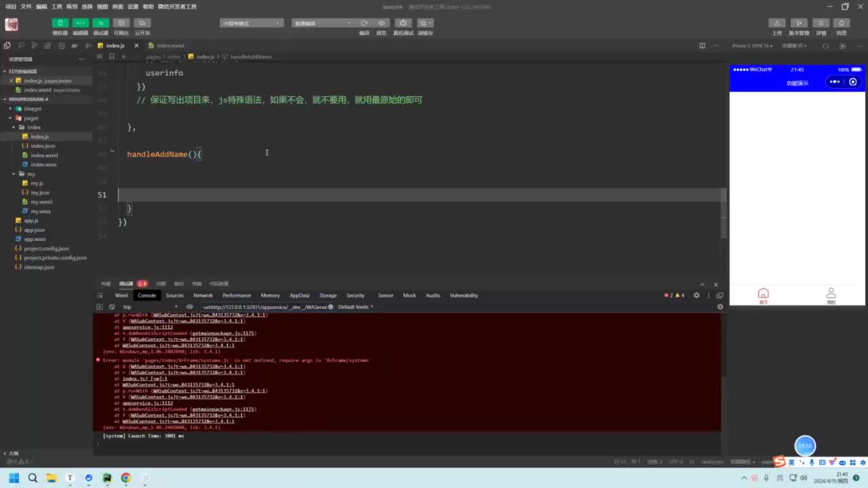Toggle the Debugger (调试器) panel button
The height and width of the screenshot is (488, 868).
pyautogui.click(x=101, y=23)
